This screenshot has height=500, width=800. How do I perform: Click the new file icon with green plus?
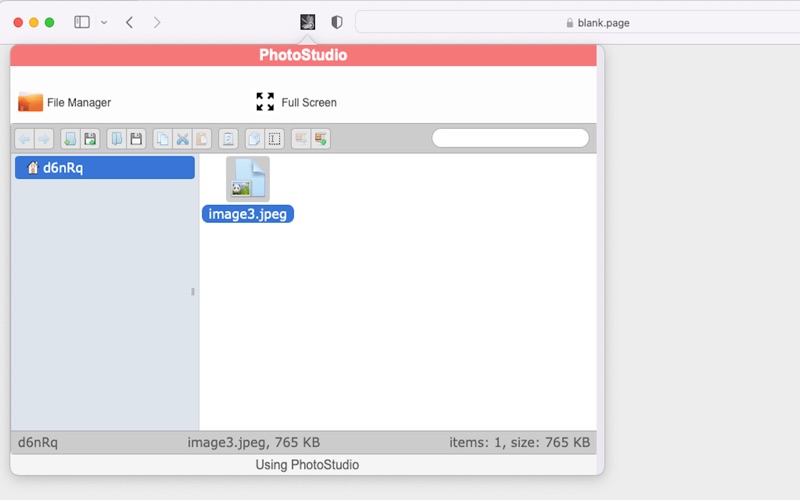(x=70, y=139)
